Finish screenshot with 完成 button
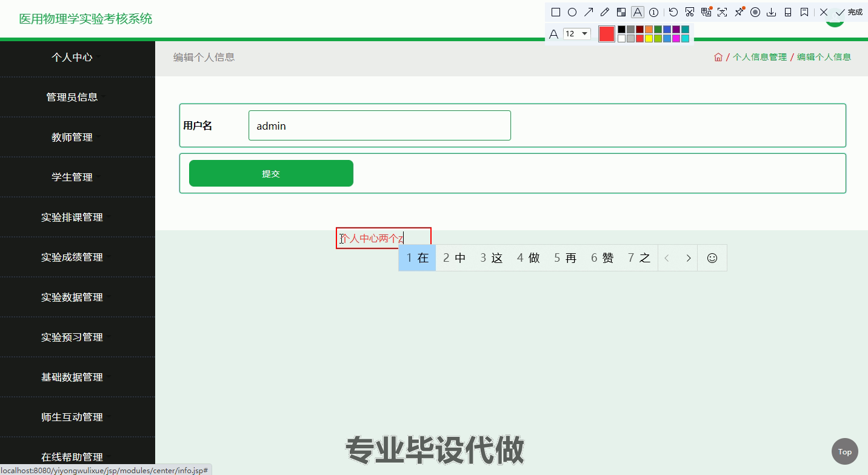 [x=849, y=12]
